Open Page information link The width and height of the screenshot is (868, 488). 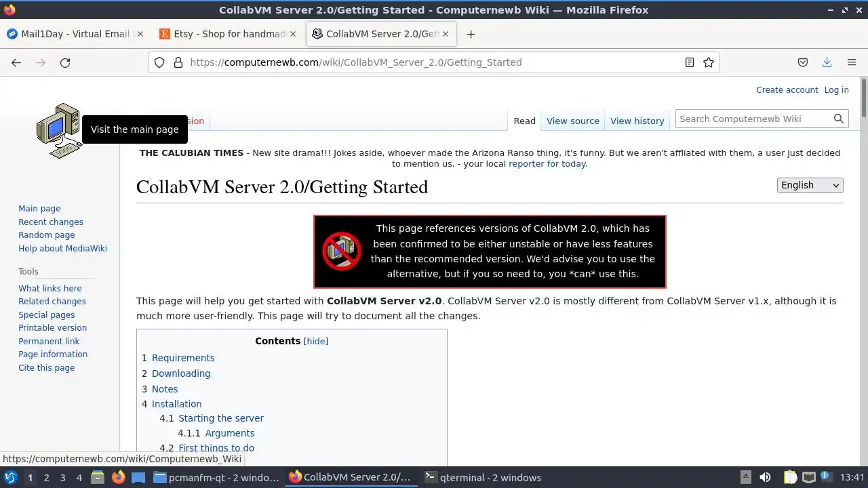tap(53, 354)
